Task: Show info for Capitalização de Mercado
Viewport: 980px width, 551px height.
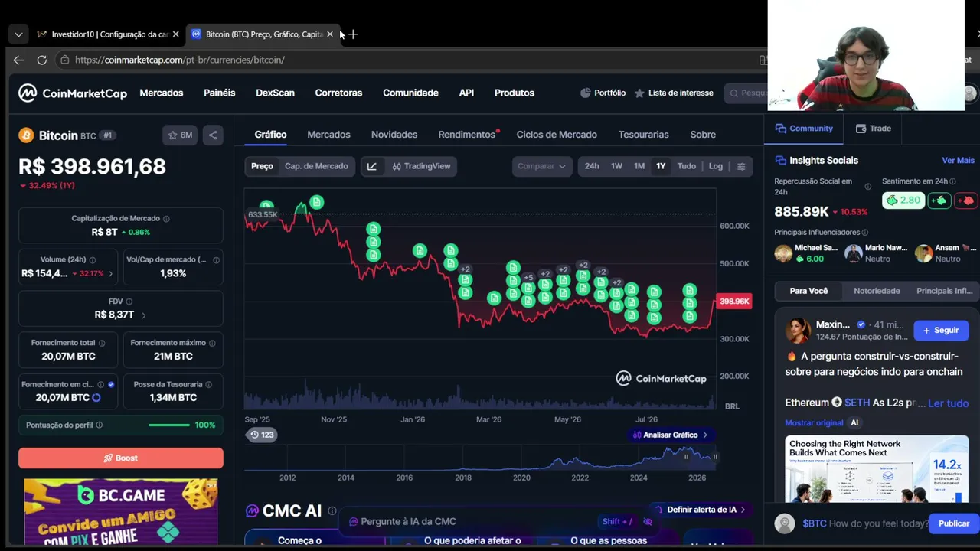Action: (x=166, y=219)
